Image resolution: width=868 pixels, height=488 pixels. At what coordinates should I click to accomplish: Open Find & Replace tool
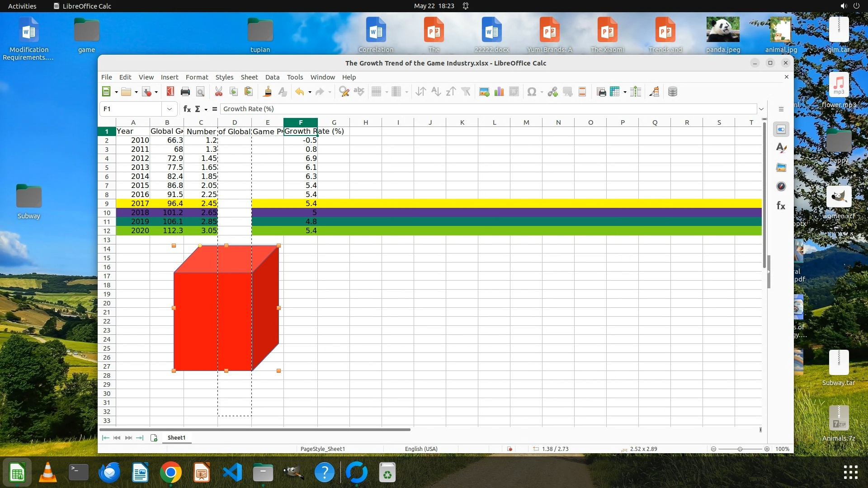(x=344, y=92)
